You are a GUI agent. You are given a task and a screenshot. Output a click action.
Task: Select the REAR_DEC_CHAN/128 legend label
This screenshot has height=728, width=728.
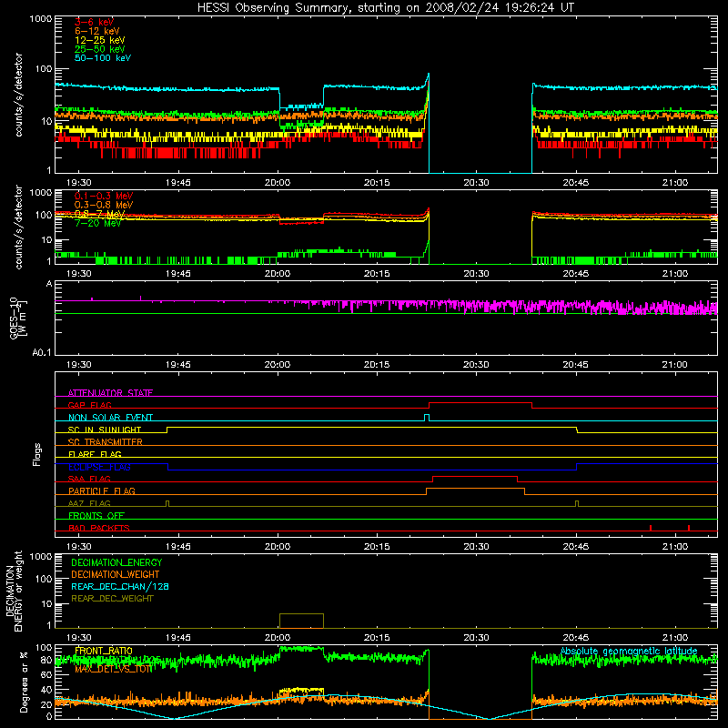[120, 586]
